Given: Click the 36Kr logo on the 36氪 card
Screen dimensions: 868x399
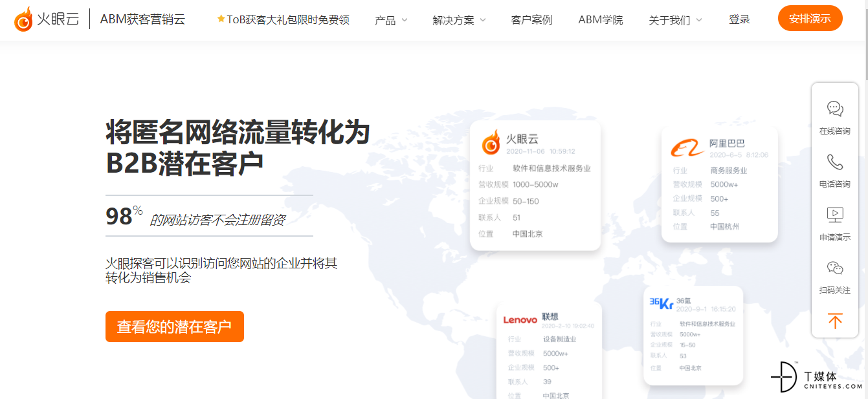Looking at the screenshot, I should [661, 303].
